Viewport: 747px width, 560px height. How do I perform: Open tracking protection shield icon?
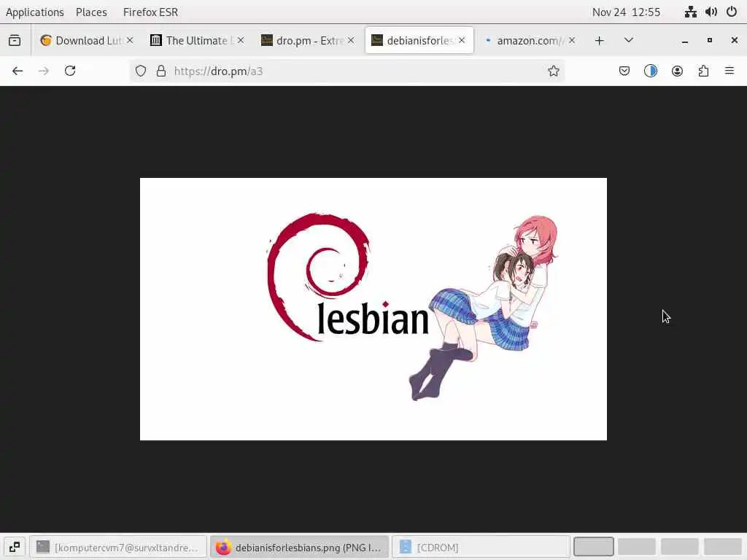141,71
